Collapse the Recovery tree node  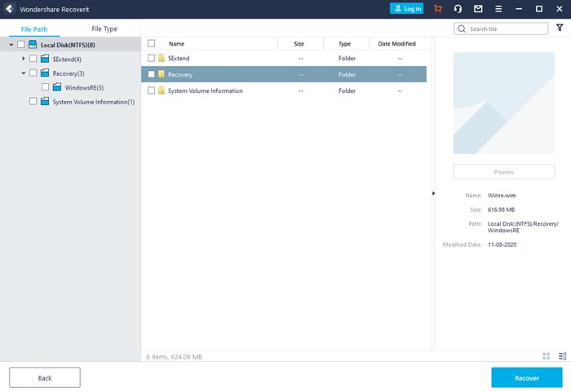click(x=24, y=73)
